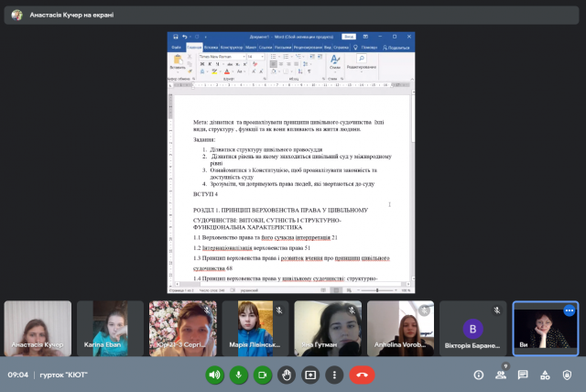Open the activities shapes icon
Viewport: 586px width, 392px height.
point(545,375)
